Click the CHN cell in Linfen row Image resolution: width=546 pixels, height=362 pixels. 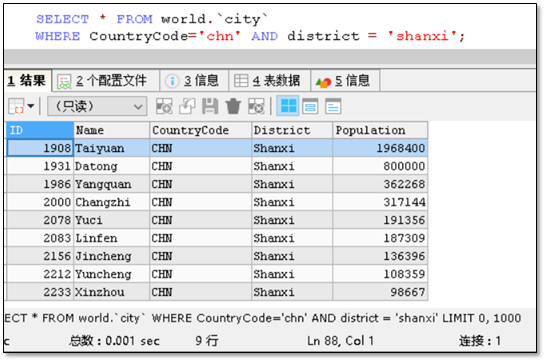pos(201,238)
